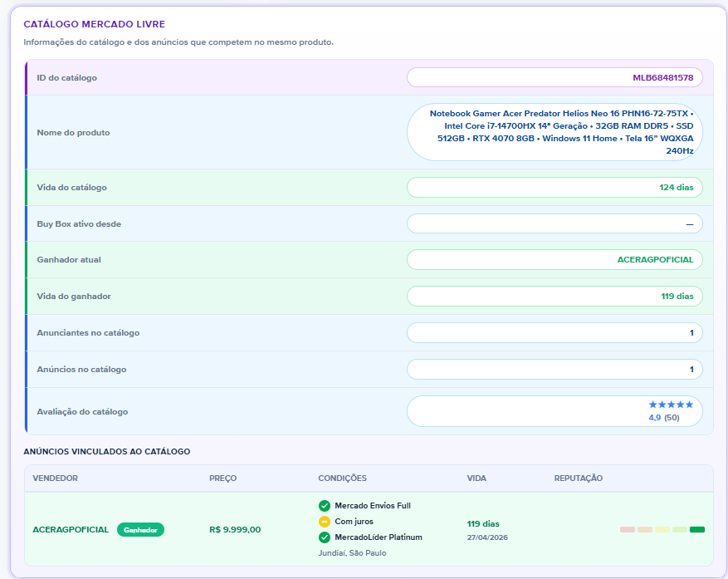728x579 pixels.
Task: Click the 119 dias value in the listings table
Action: (483, 523)
